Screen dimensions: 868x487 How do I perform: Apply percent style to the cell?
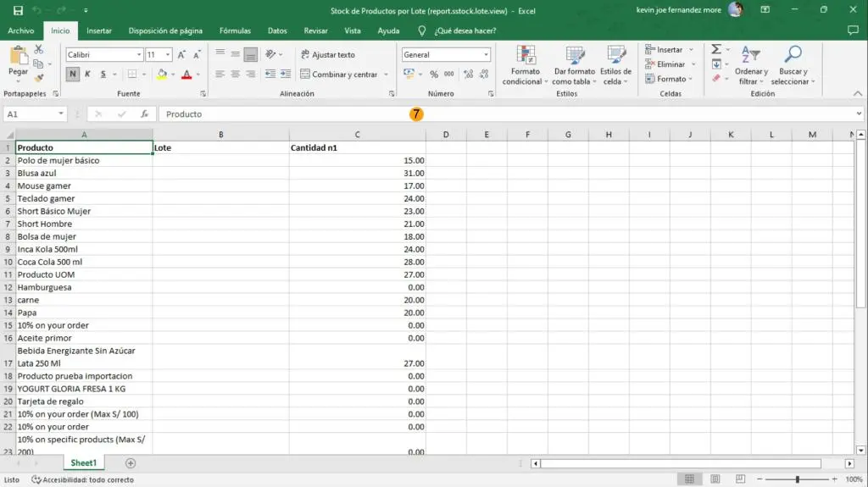coord(432,75)
